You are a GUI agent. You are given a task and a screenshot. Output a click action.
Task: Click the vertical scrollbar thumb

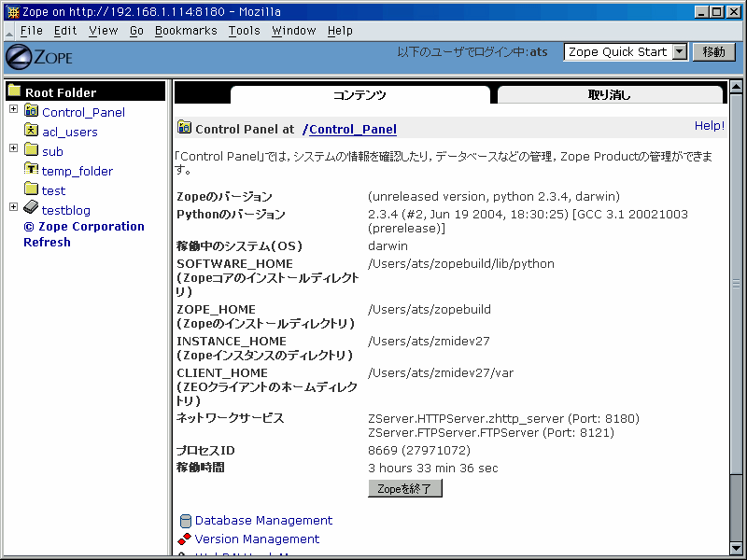point(736,284)
